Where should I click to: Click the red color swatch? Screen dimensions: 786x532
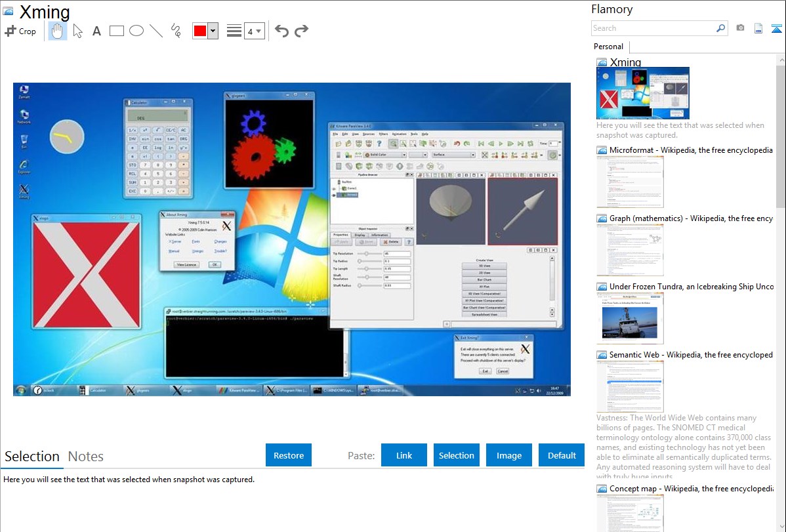pyautogui.click(x=200, y=31)
